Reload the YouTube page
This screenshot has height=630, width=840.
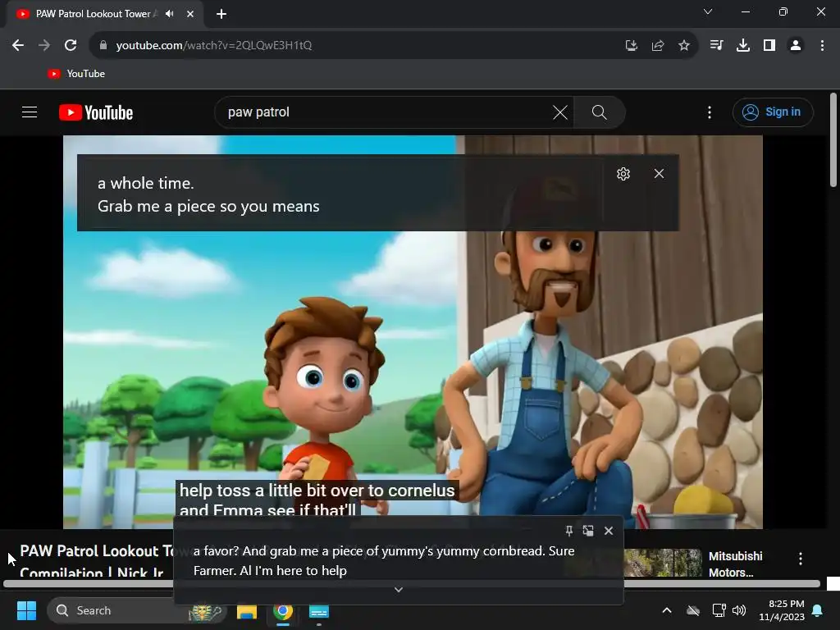tap(71, 46)
